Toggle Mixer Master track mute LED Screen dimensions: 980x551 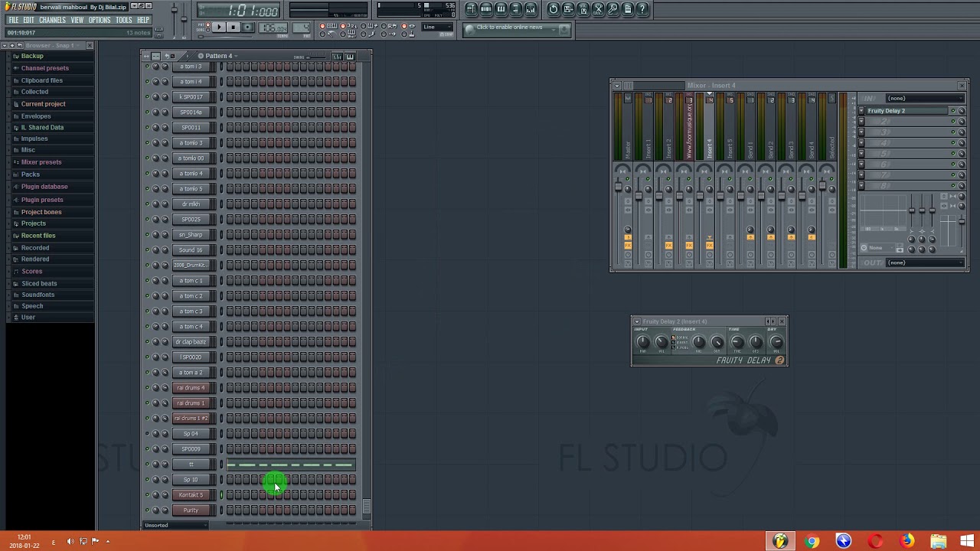pyautogui.click(x=628, y=178)
